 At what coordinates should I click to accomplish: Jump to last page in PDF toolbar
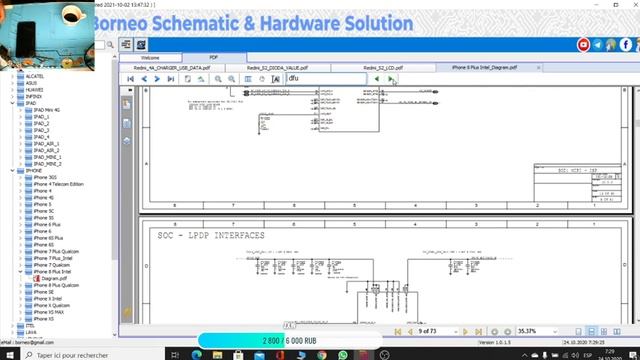pyautogui.click(x=171, y=79)
